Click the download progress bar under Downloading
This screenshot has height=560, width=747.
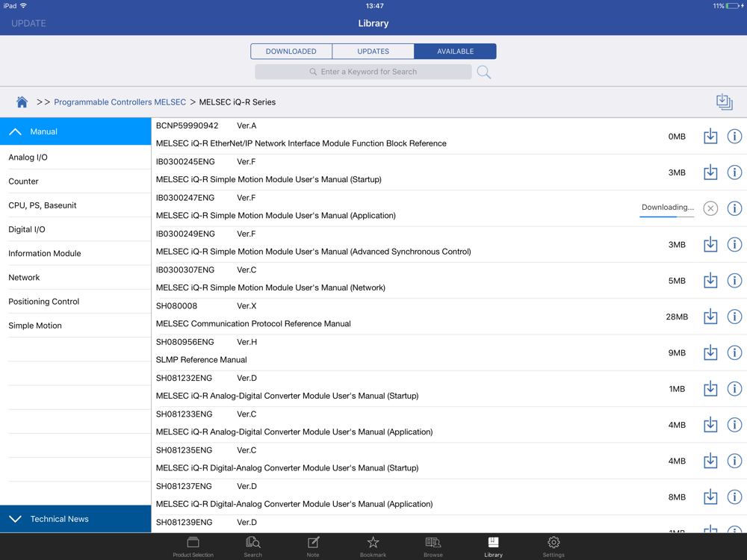coord(666,217)
